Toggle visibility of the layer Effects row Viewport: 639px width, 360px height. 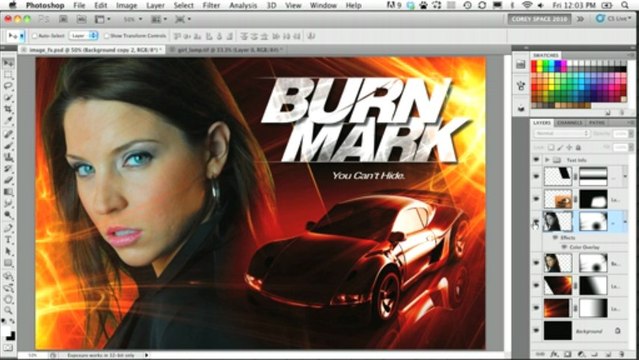[555, 237]
